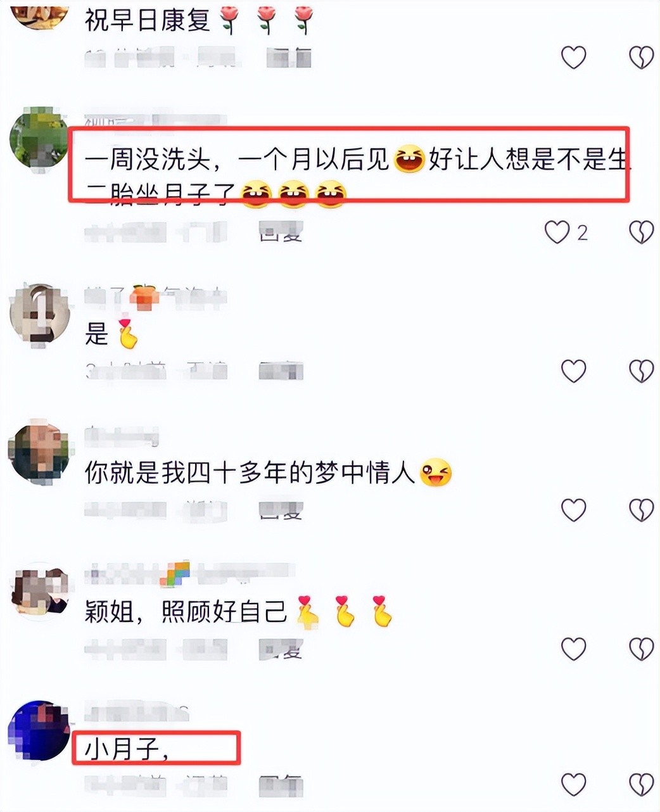The image size is (660, 812).
Task: Like the 祝早日康复 comment
Action: tap(574, 58)
